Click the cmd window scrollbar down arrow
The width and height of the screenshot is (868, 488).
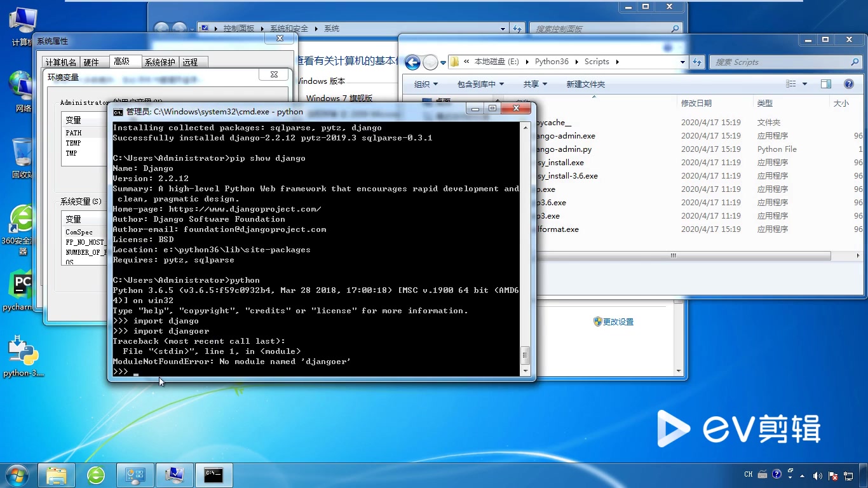point(525,371)
